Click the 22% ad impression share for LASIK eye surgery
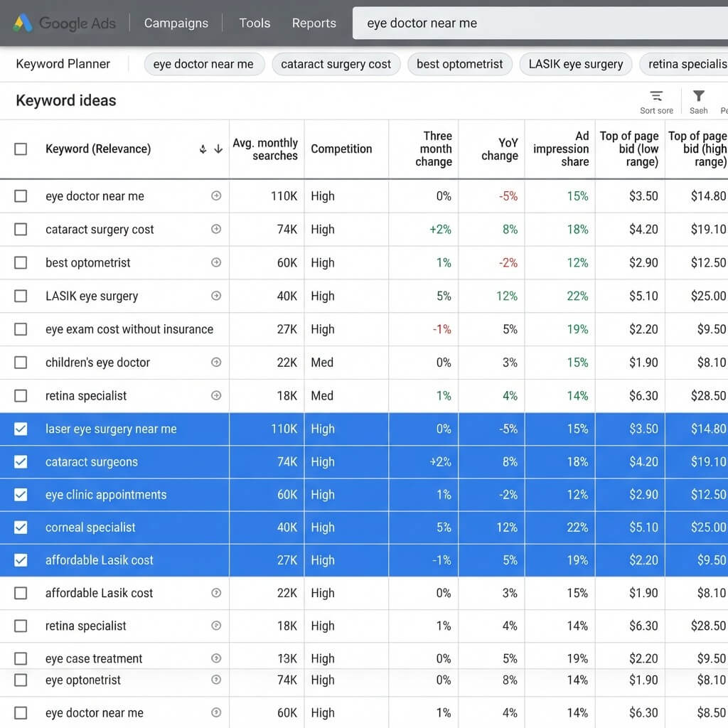The height and width of the screenshot is (728, 728). (577, 296)
